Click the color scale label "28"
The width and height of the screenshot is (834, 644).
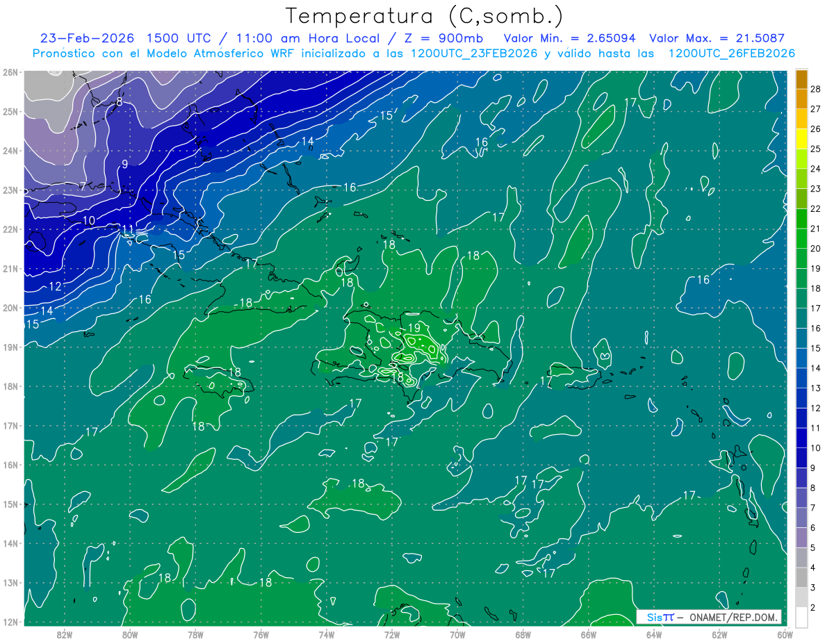tap(815, 89)
